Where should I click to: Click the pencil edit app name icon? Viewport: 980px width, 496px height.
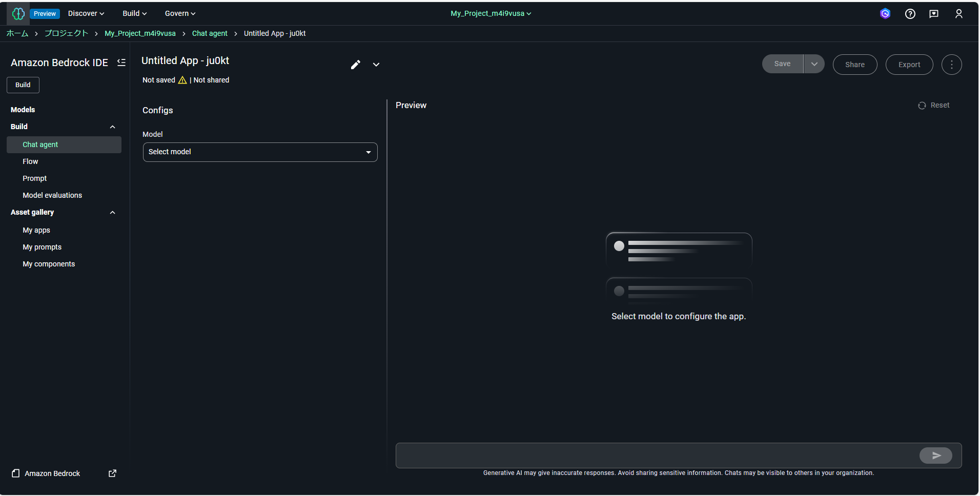[356, 65]
